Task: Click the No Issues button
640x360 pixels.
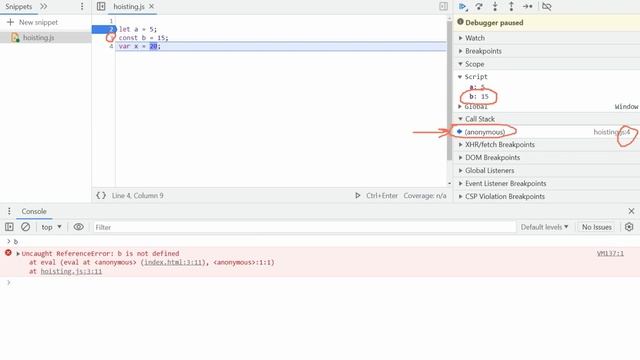Action: (596, 227)
